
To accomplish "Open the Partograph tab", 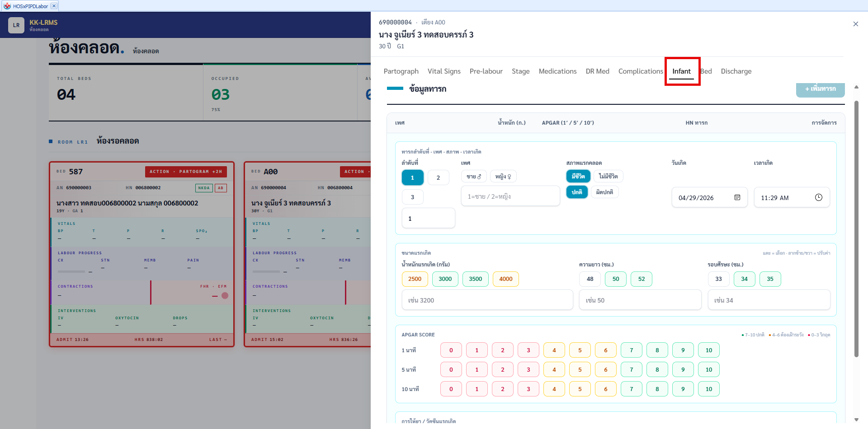I will pos(401,71).
